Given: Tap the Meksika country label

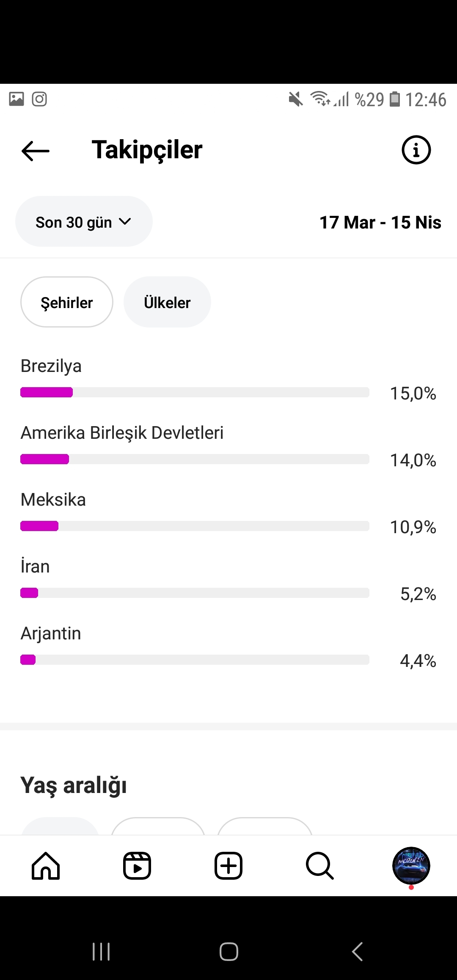Looking at the screenshot, I should coord(53,499).
